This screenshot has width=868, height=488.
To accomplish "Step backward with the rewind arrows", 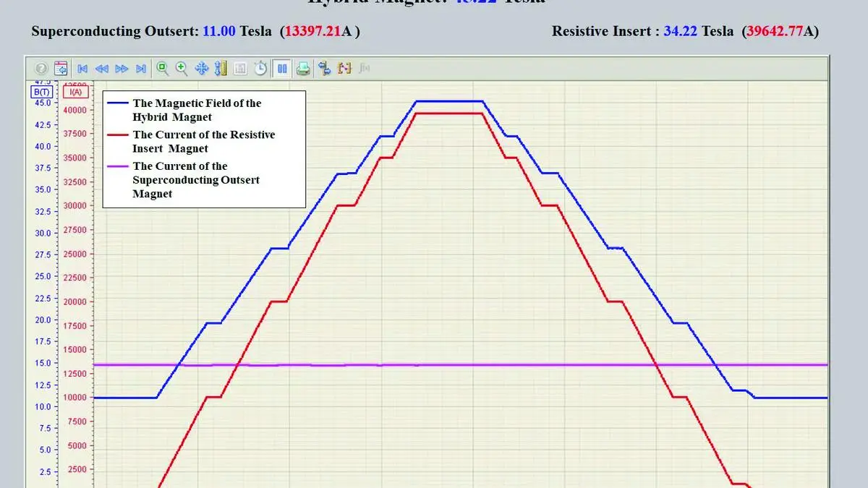I will click(102, 69).
